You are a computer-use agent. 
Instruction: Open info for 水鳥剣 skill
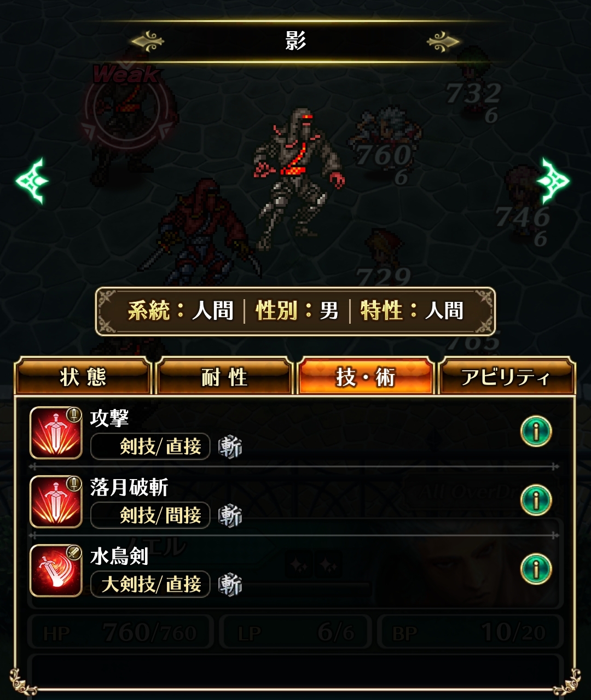point(536,569)
